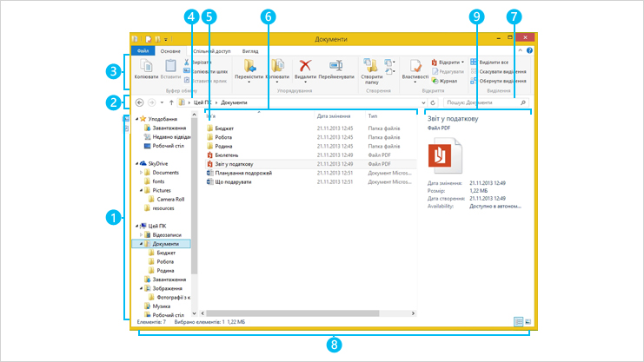Click Скасувати виділення
The image size is (644, 362).
(498, 71)
